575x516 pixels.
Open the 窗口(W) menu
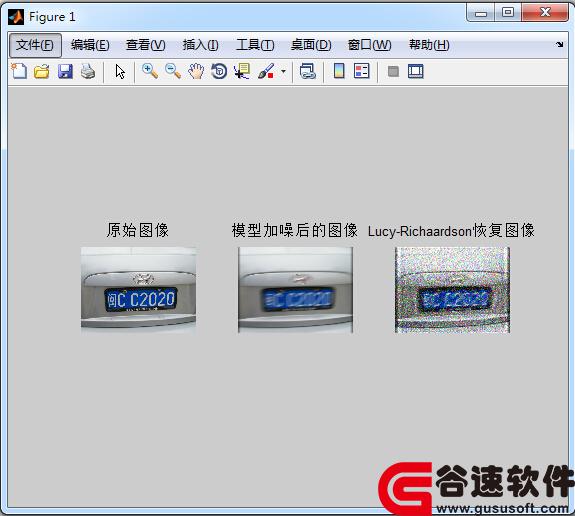pyautogui.click(x=369, y=45)
